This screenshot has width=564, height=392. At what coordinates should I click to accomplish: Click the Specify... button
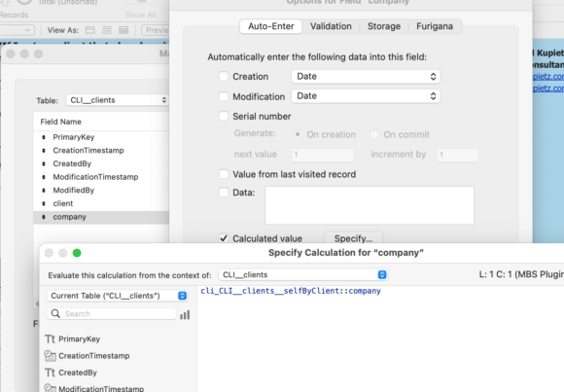(x=353, y=238)
